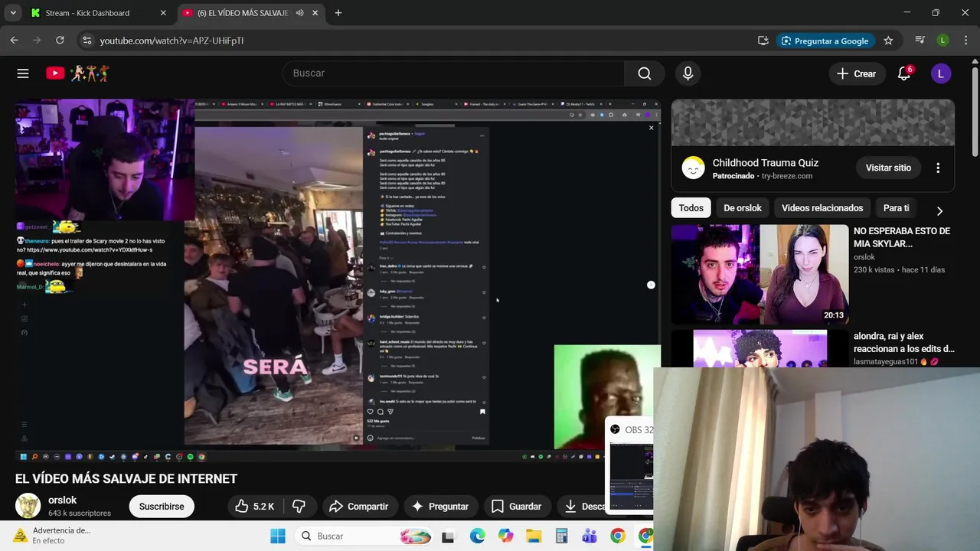980x551 pixels.
Task: Open Copilot from the taskbar
Action: (505, 536)
